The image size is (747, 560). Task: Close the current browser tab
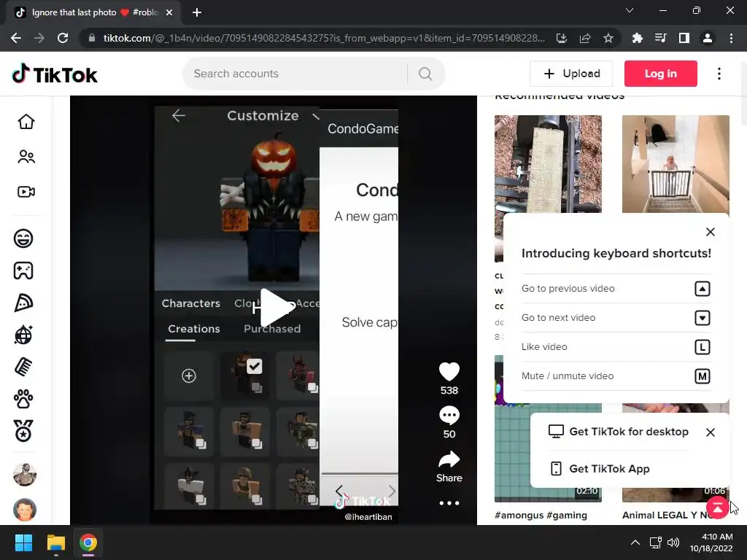(x=169, y=12)
